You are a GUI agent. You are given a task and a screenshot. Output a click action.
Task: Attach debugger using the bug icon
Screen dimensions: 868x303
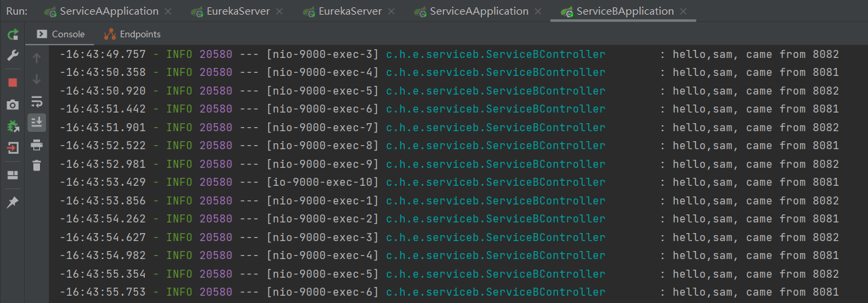coord(13,127)
